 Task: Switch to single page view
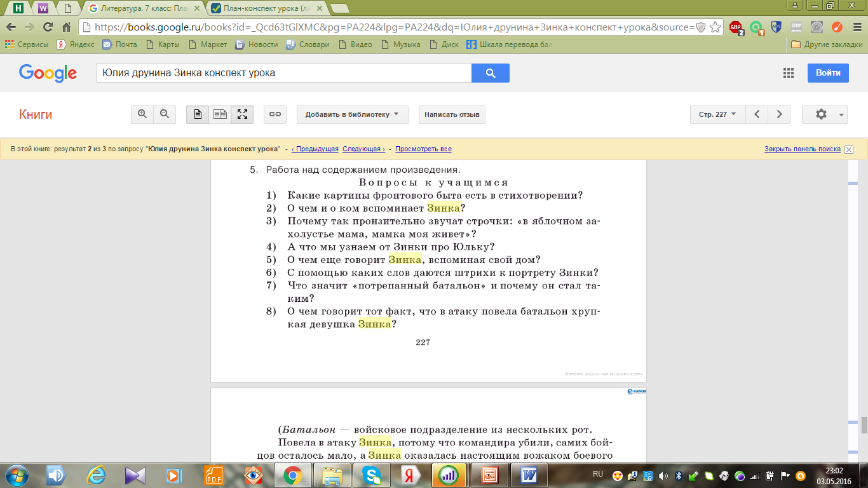point(198,114)
